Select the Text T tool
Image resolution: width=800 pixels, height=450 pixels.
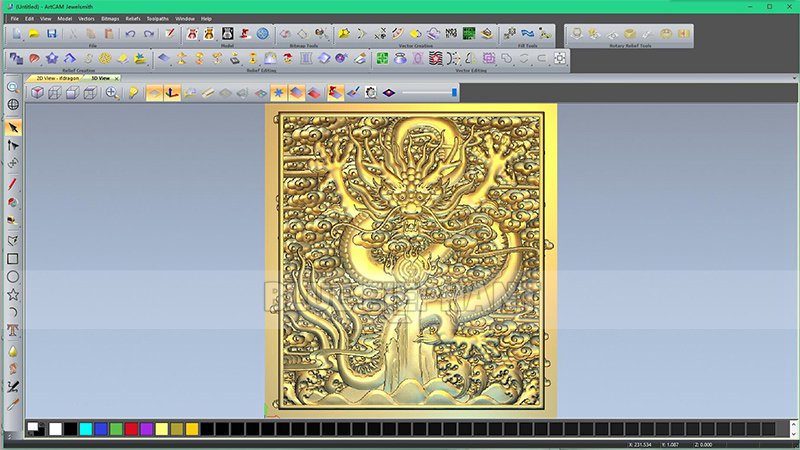click(x=13, y=330)
